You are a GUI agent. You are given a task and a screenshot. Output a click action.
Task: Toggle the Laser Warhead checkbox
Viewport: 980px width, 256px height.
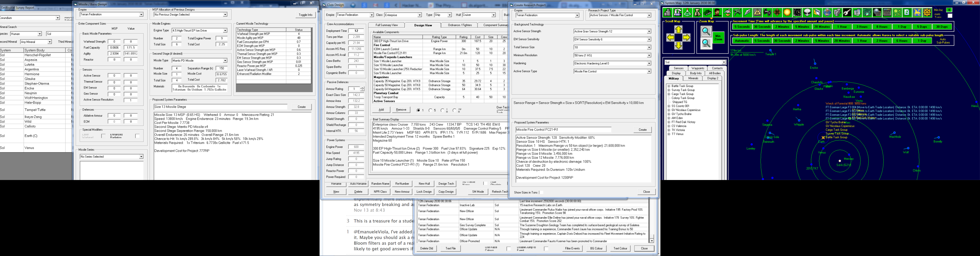[104, 136]
